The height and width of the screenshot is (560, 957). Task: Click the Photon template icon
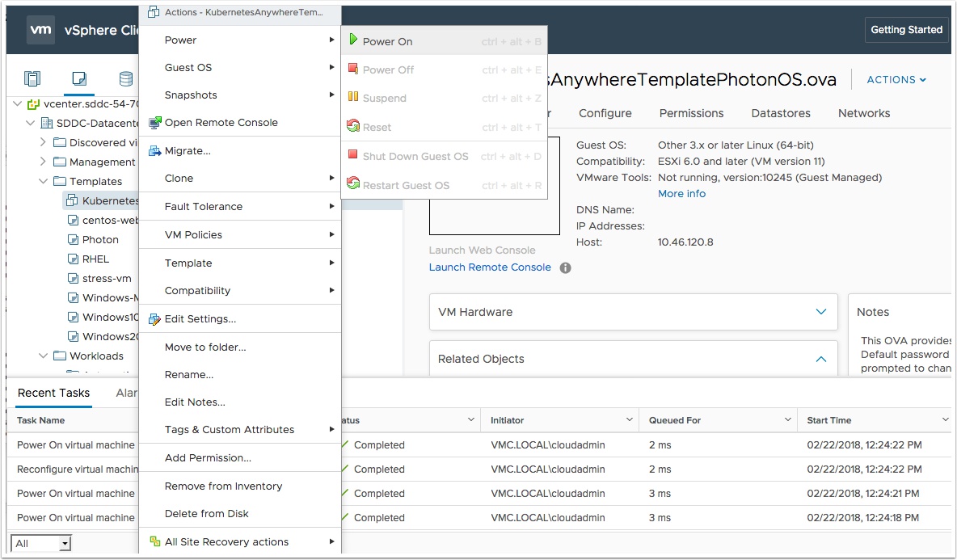tap(73, 240)
